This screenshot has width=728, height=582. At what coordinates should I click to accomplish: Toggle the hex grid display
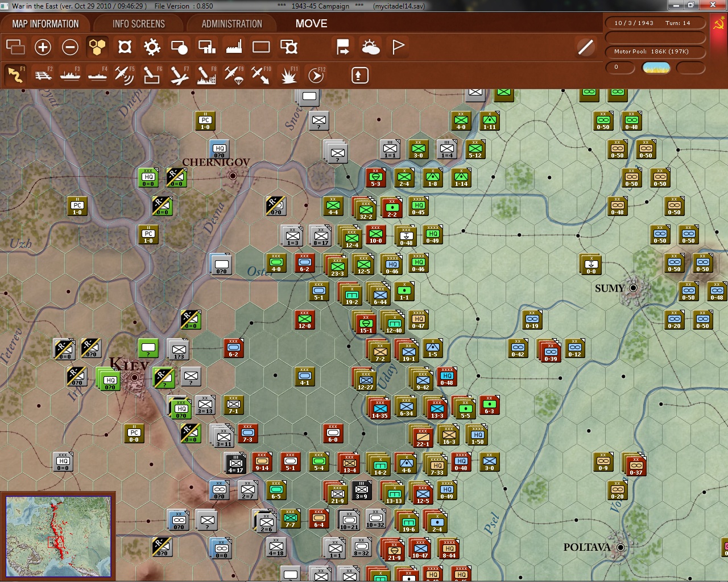[x=97, y=47]
